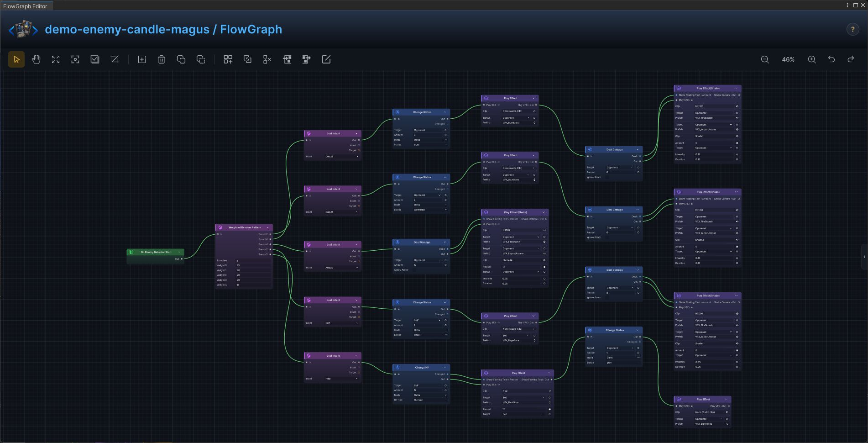Collapse the Change HP node via chevron
The height and width of the screenshot is (443, 868).
pyautogui.click(x=445, y=367)
